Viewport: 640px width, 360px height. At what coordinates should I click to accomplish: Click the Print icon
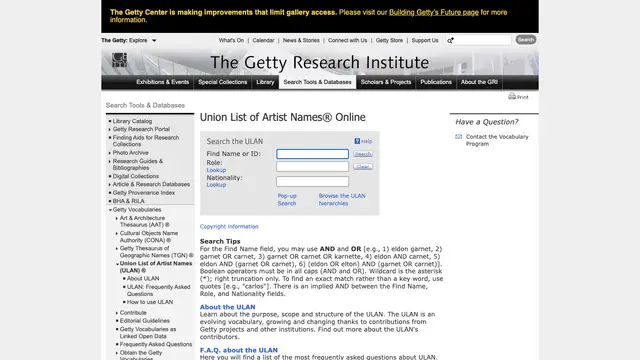point(512,96)
